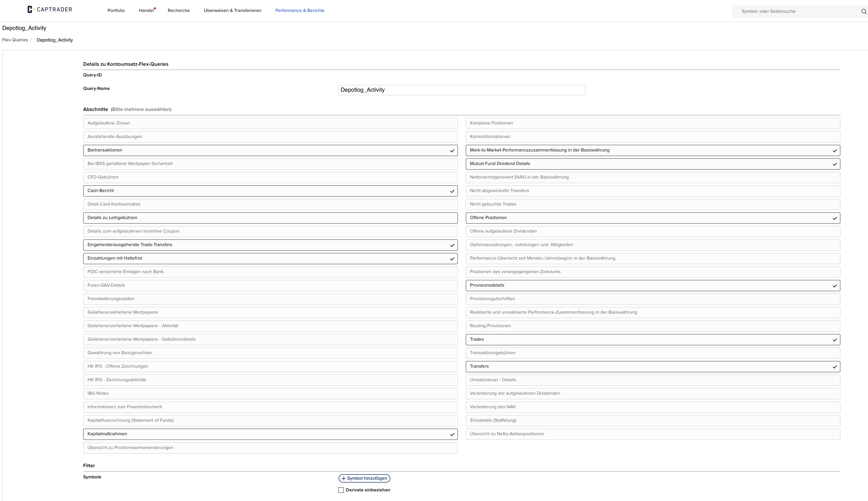Open the Handel menu
The image size is (868, 501).
[x=146, y=11]
